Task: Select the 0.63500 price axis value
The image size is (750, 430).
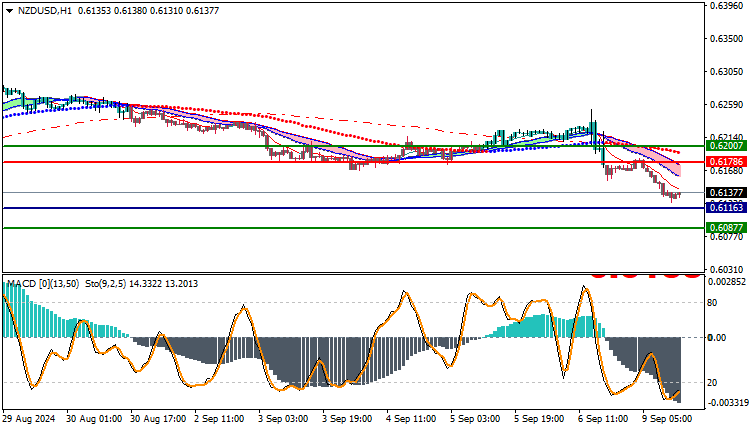Action: tap(727, 39)
